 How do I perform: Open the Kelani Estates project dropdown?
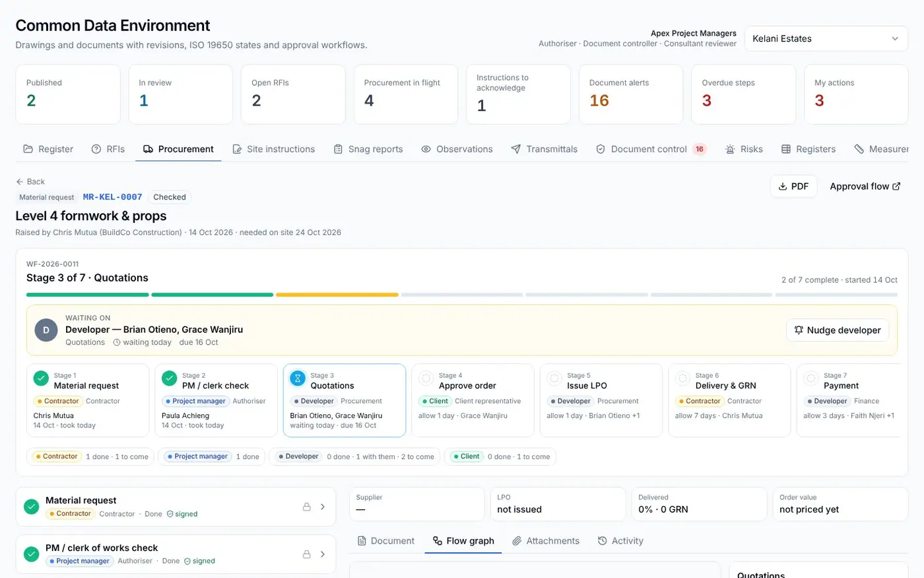pos(826,39)
